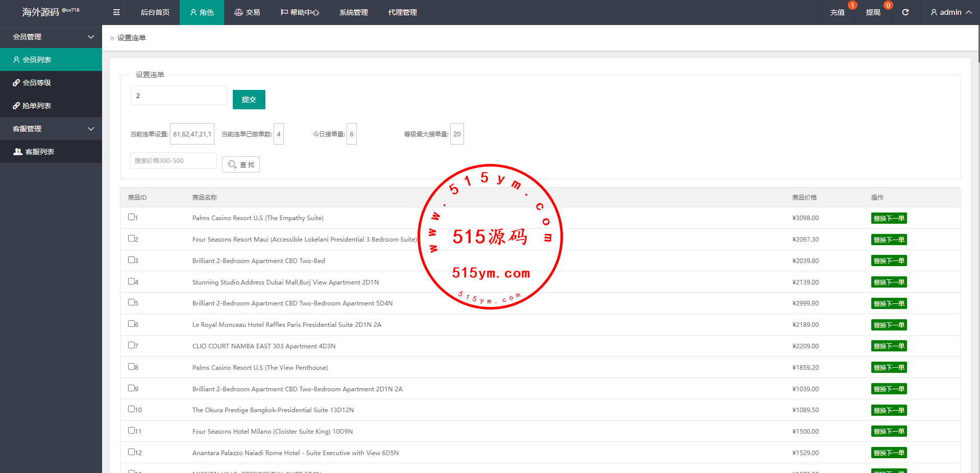Screen dimensions: 980x473
Task: Open the 系统管理 top menu
Action: [x=353, y=12]
